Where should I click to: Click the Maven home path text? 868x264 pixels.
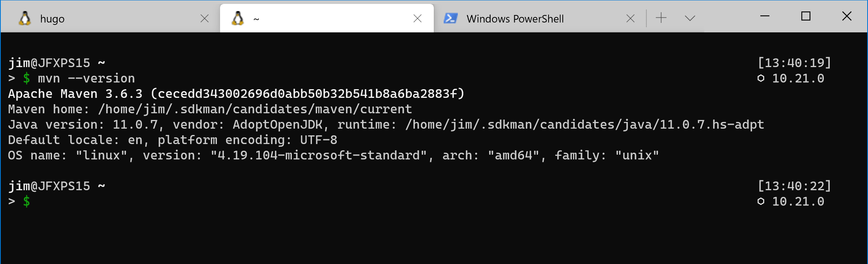coord(209,109)
